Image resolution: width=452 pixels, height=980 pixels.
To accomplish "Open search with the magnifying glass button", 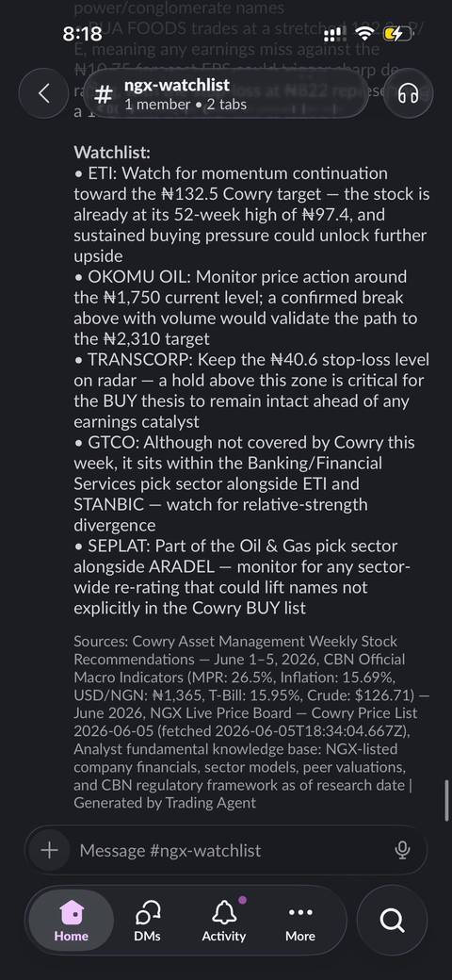I will pos(392,920).
